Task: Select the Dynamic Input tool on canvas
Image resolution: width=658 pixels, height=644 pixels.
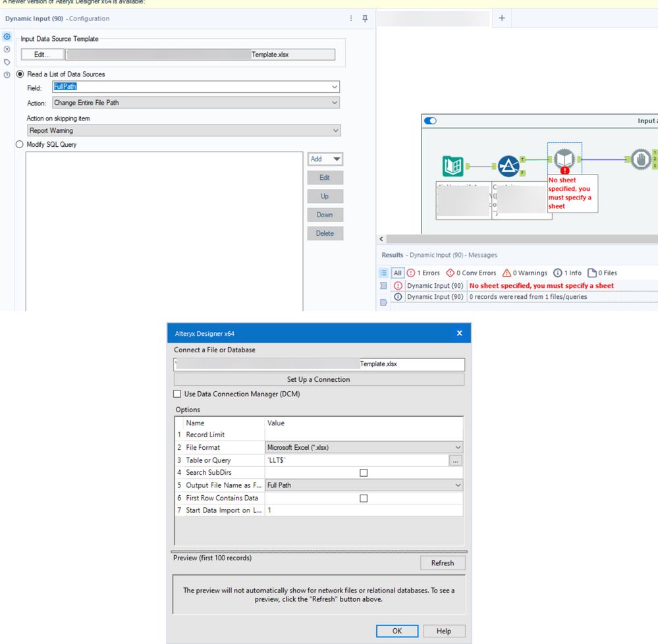Action: coord(564,159)
